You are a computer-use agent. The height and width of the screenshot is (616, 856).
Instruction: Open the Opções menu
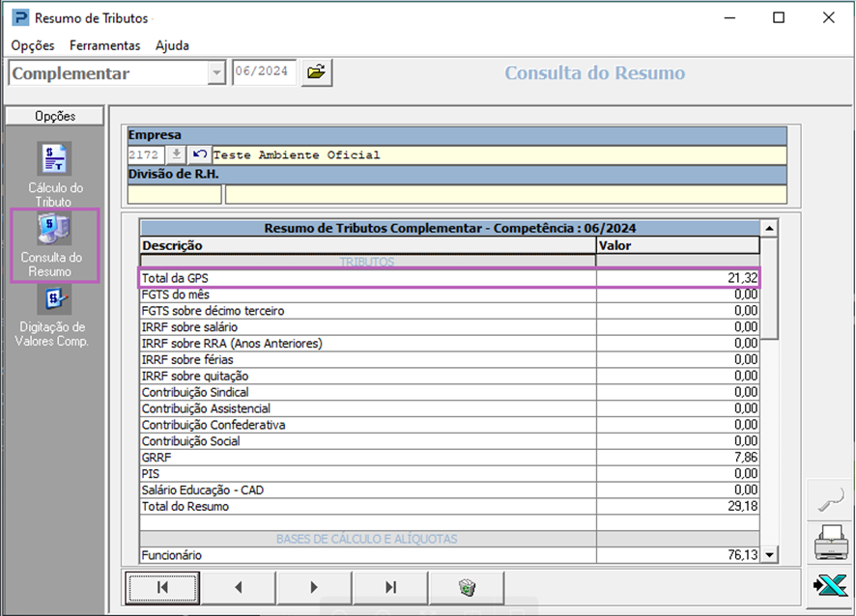click(33, 45)
